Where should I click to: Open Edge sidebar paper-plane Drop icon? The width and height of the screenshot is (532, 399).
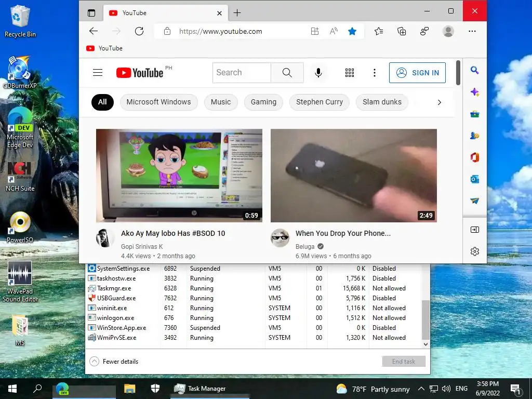tap(475, 201)
